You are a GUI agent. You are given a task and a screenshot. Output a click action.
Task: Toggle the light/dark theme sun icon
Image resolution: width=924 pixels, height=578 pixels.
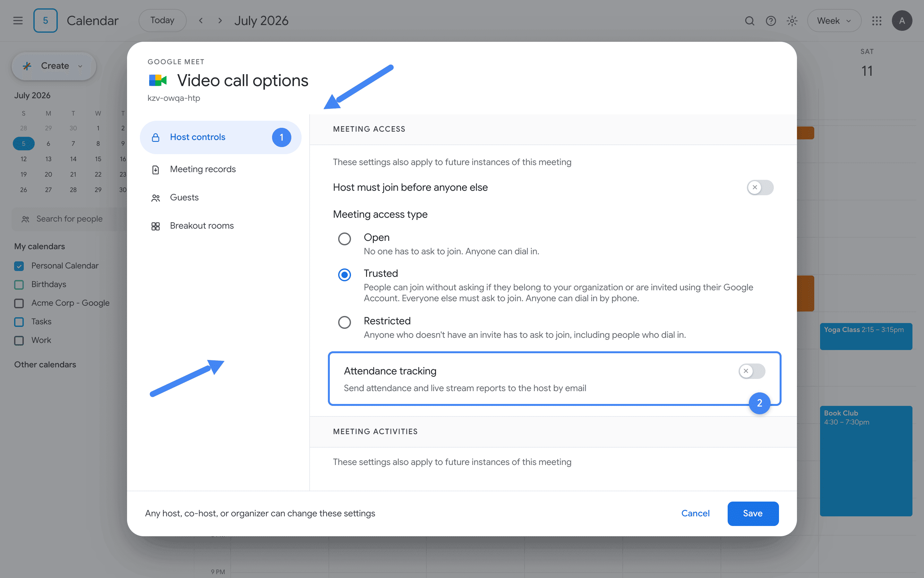coord(792,21)
